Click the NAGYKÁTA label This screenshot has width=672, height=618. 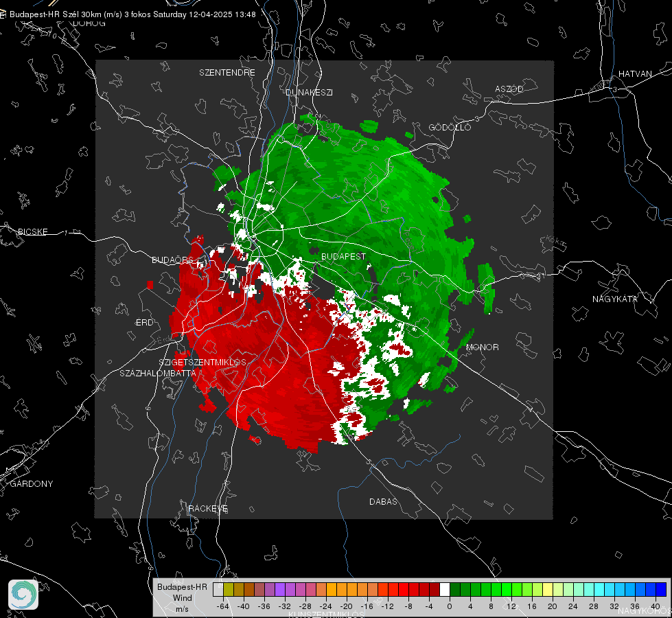pos(615,299)
